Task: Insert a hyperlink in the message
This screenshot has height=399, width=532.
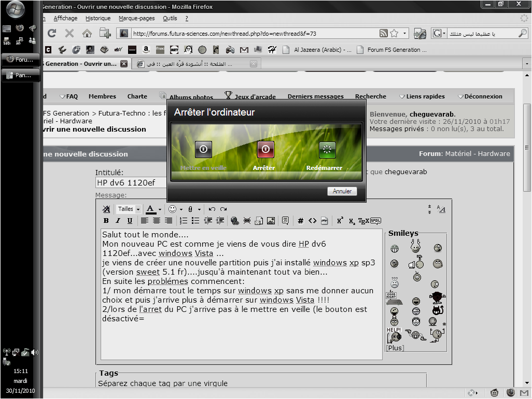Action: [x=234, y=221]
